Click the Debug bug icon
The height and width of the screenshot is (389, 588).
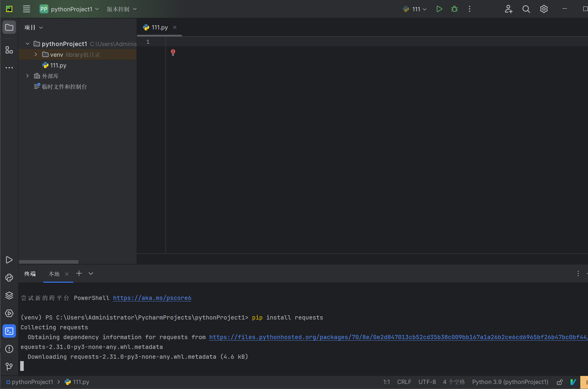[x=454, y=9]
